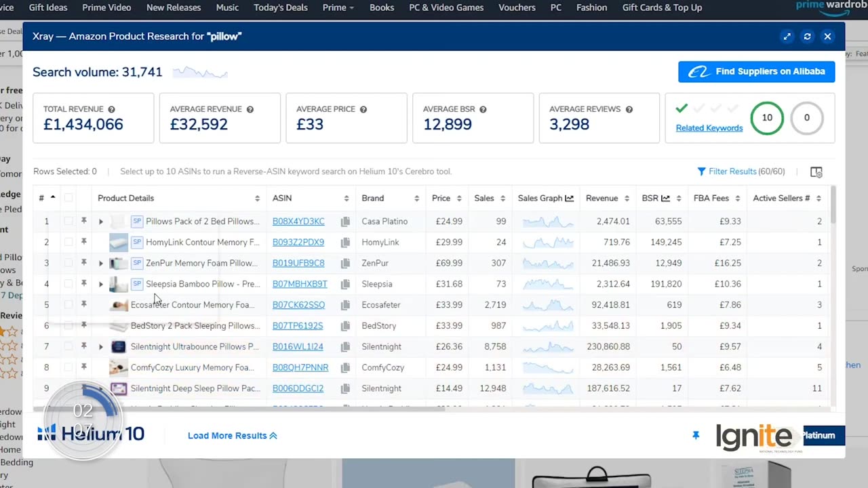868x488 pixels.
Task: Click the horizontal scrollbar under the table
Action: click(x=239, y=409)
